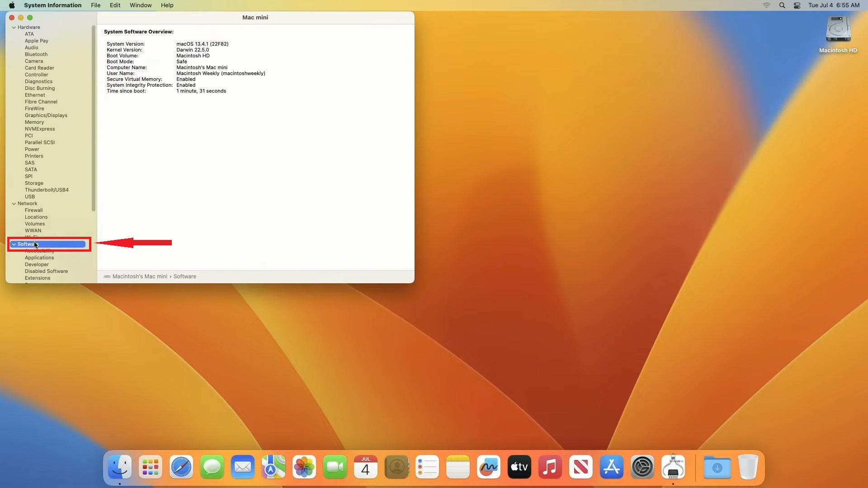The width and height of the screenshot is (868, 488).
Task: Open the Wi-Fi status menu
Action: coord(766,5)
